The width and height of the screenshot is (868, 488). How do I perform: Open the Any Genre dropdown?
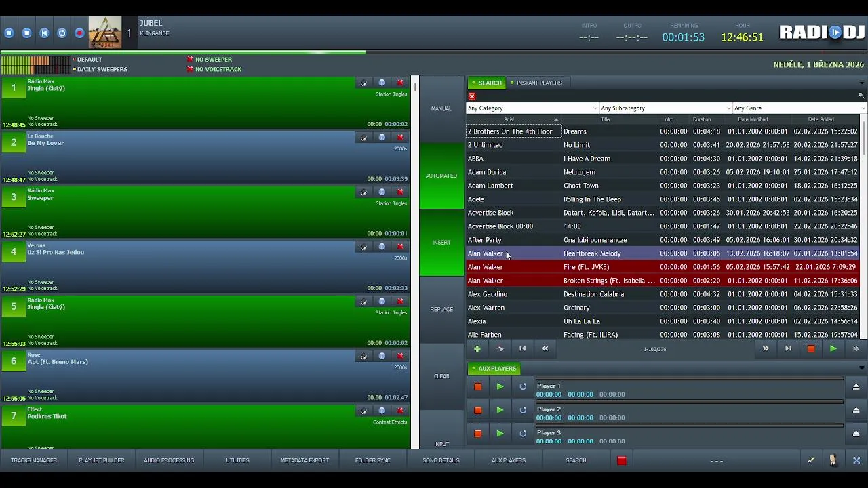click(800, 108)
